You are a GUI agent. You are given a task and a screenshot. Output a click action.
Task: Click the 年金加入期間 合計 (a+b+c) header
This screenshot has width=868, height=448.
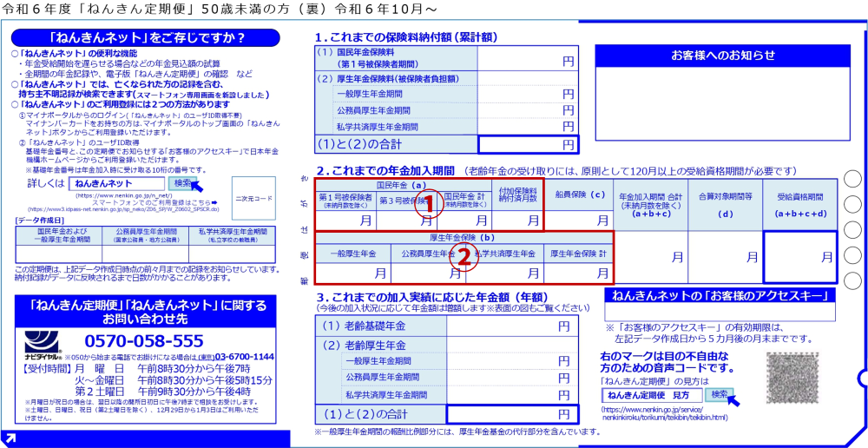point(650,204)
